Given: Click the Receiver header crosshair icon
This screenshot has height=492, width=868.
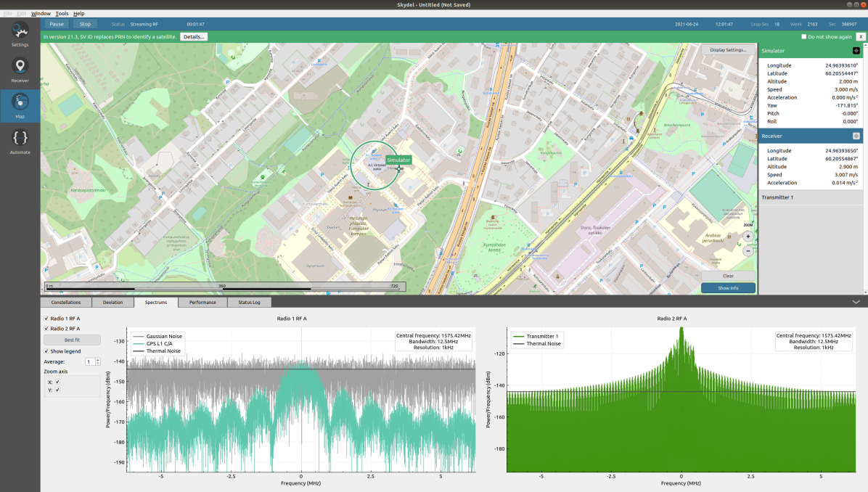Looking at the screenshot, I should [x=856, y=136].
